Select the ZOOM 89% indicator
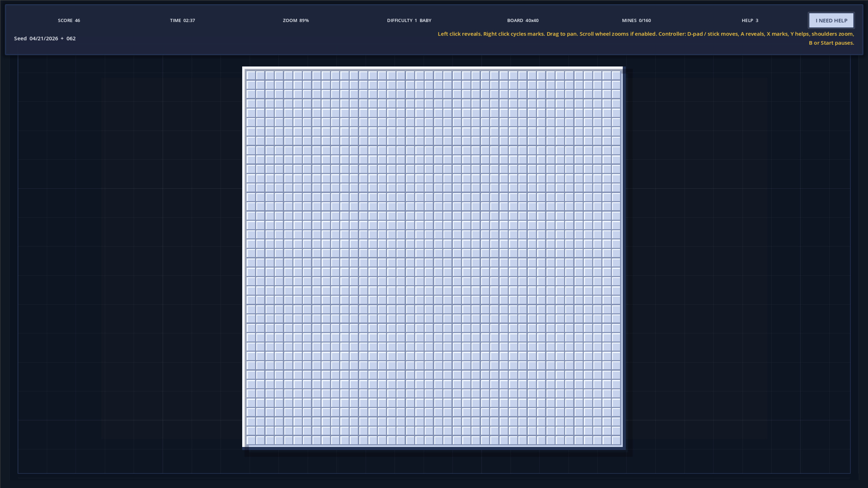The height and width of the screenshot is (488, 868). point(296,20)
